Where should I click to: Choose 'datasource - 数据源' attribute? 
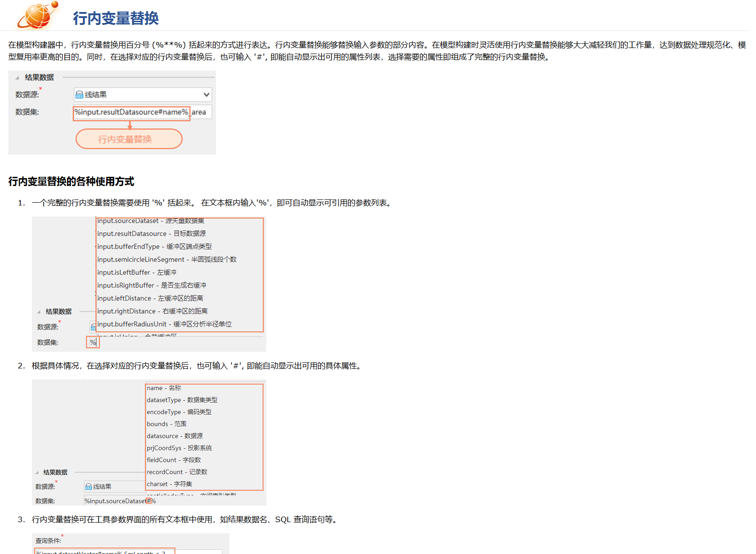175,436
